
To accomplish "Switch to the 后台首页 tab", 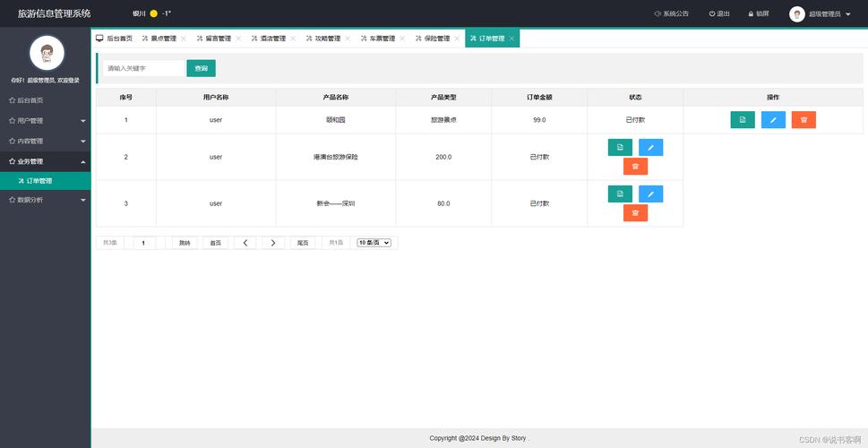I will 114,39.
